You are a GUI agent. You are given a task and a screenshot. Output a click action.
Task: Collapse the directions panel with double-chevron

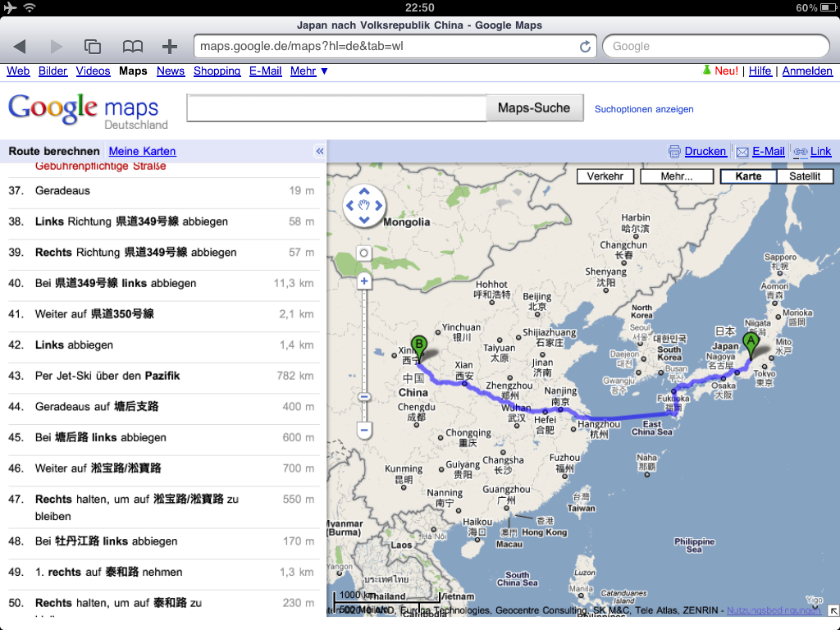pos(320,151)
